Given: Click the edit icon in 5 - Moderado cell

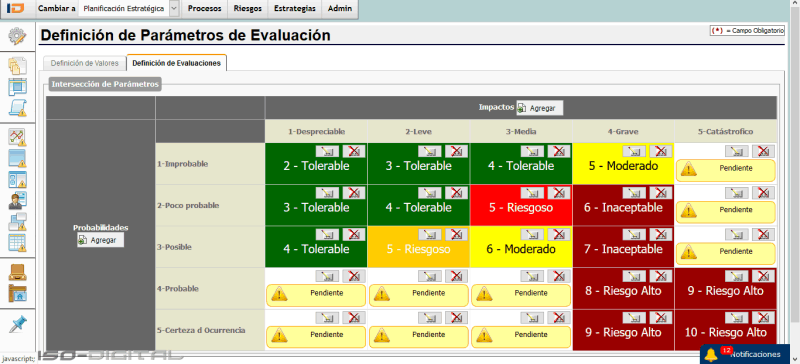Looking at the screenshot, I should [634, 151].
